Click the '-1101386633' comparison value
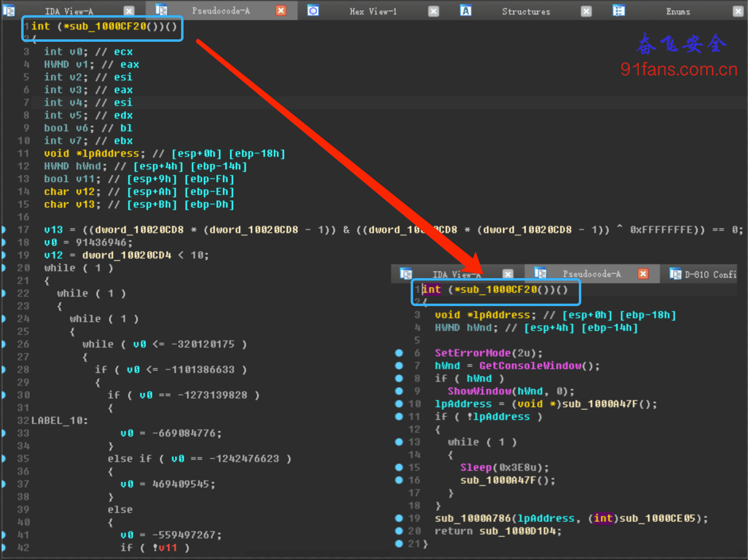Screen dimensions: 748x560 (x=200, y=369)
